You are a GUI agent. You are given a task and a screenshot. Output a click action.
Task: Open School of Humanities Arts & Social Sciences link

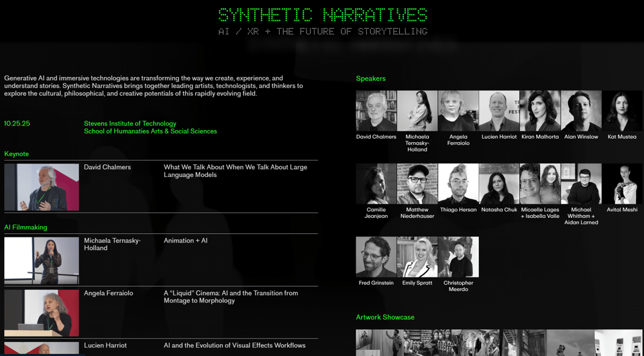pos(150,131)
